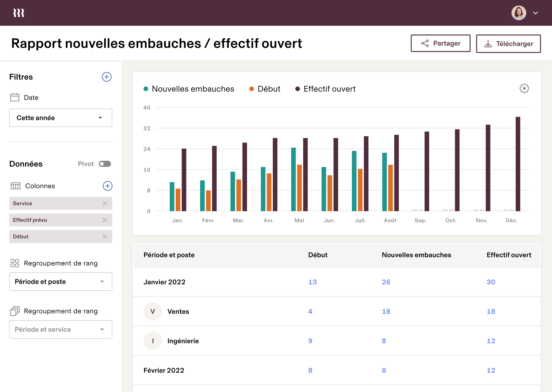Viewport: 552px width, 392px height.
Task: Click the Regroupement de rang grid icon
Action: coord(15,263)
